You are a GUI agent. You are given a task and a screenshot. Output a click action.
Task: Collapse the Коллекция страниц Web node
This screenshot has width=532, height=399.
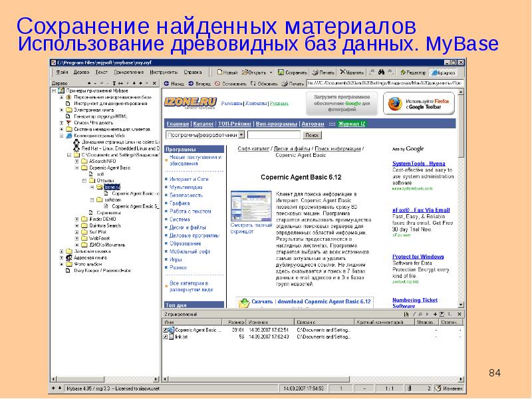coord(61,135)
